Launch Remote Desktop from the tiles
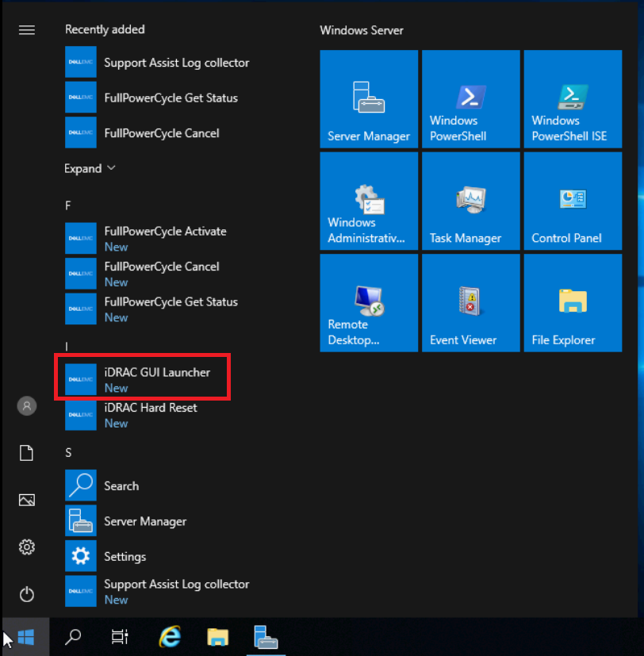The image size is (644, 656). tap(368, 302)
